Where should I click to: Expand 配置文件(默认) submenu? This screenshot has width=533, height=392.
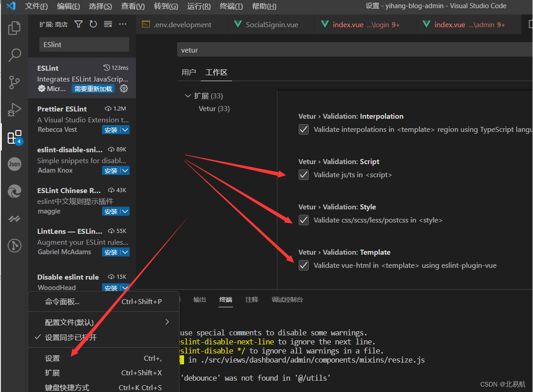[104, 322]
